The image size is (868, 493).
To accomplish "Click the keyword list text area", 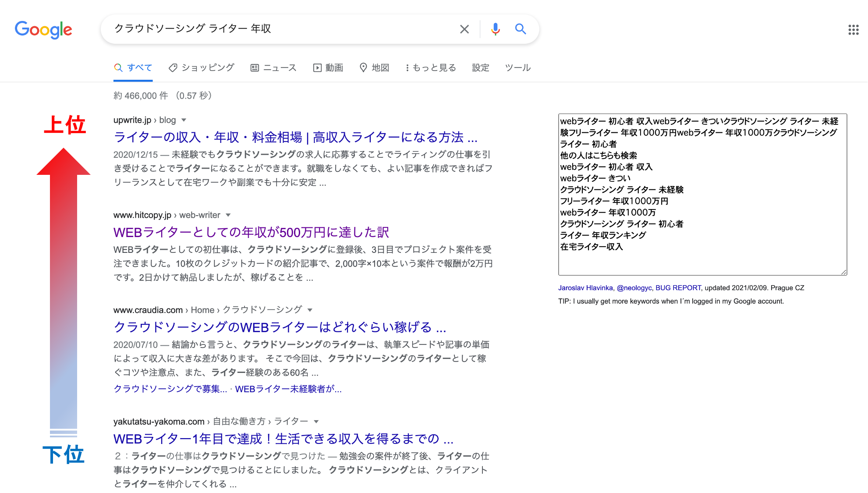I will click(x=701, y=193).
